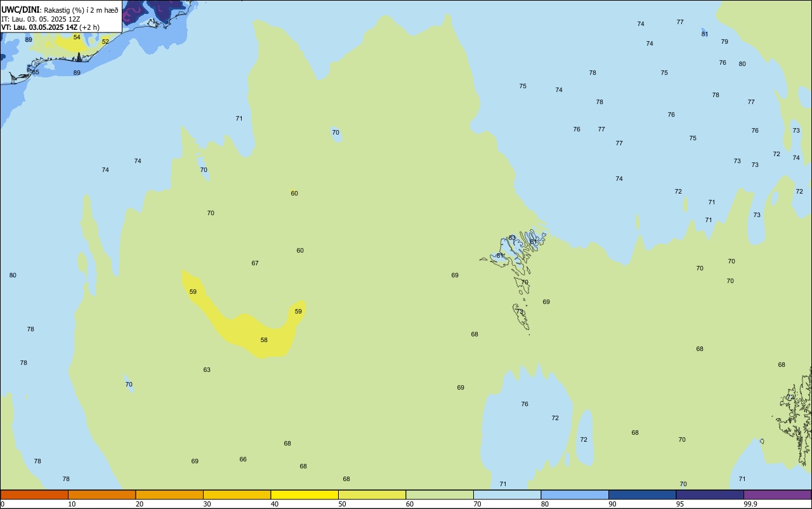This screenshot has width=812, height=509.
Task: Click the 50–60 pale yellow legend swatch
Action: click(372, 494)
